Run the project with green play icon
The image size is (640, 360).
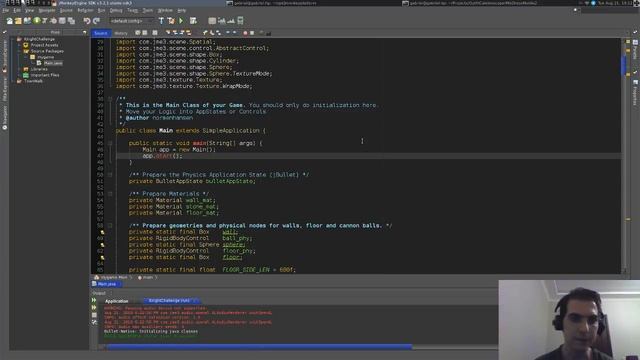(x=181, y=21)
